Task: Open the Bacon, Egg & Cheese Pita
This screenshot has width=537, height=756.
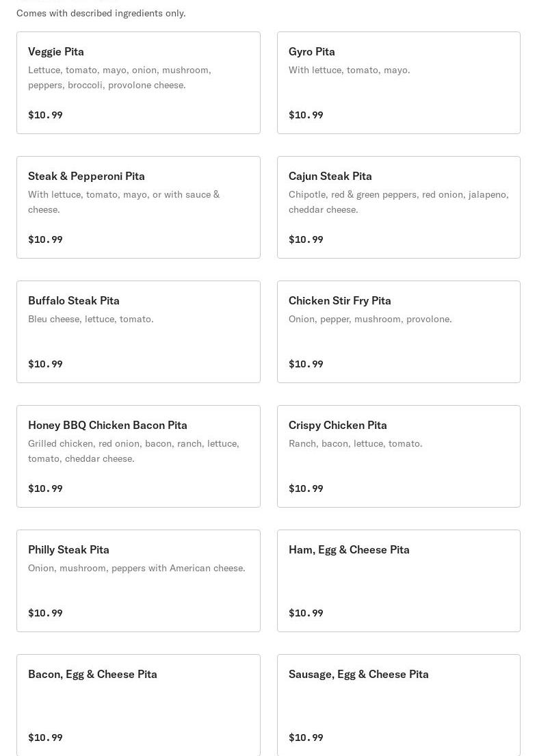Action: 138,705
